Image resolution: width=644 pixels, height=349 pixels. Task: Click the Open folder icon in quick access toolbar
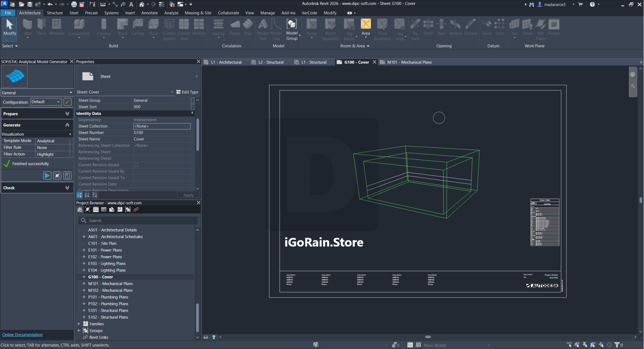(21, 4)
